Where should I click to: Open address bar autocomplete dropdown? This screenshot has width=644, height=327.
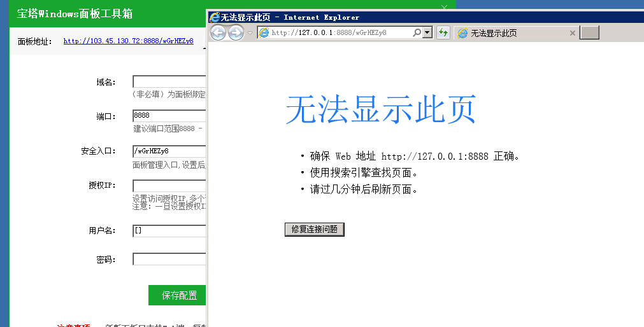[x=427, y=32]
